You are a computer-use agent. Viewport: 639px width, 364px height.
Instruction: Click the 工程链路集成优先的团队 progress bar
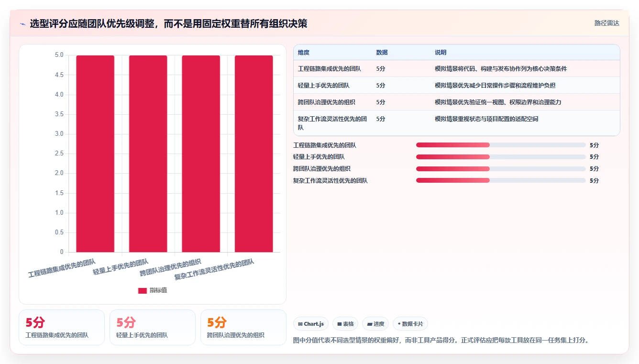click(501, 145)
